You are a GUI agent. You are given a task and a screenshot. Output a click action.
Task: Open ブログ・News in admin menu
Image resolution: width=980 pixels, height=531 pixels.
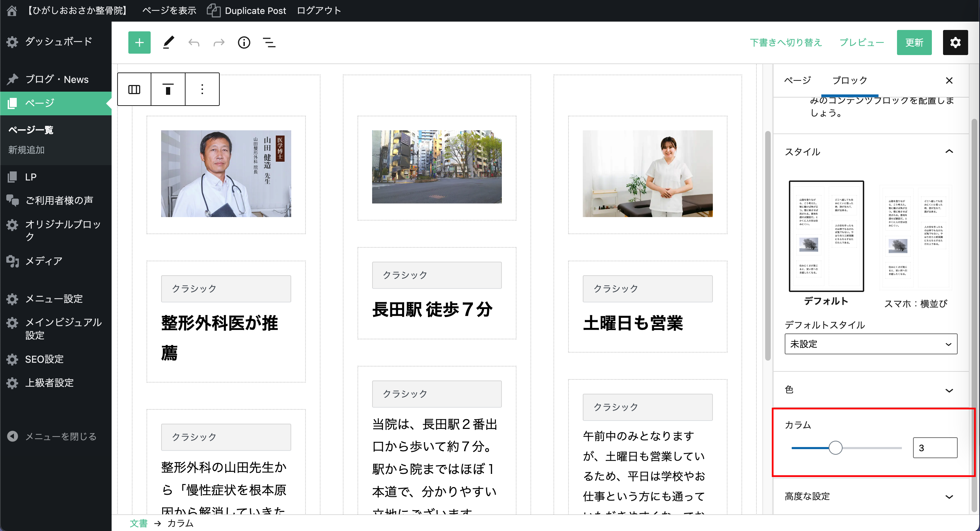point(56,79)
